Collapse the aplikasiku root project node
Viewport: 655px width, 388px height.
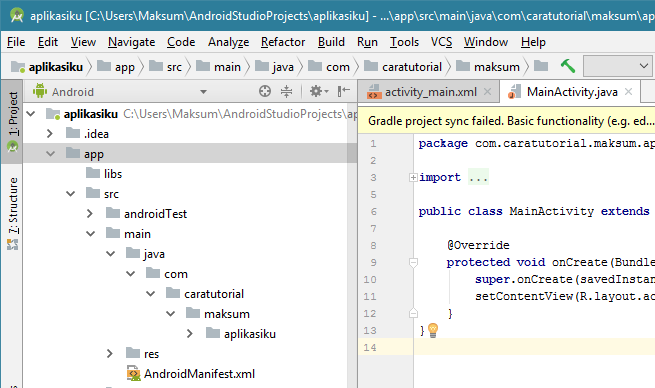click(31, 114)
